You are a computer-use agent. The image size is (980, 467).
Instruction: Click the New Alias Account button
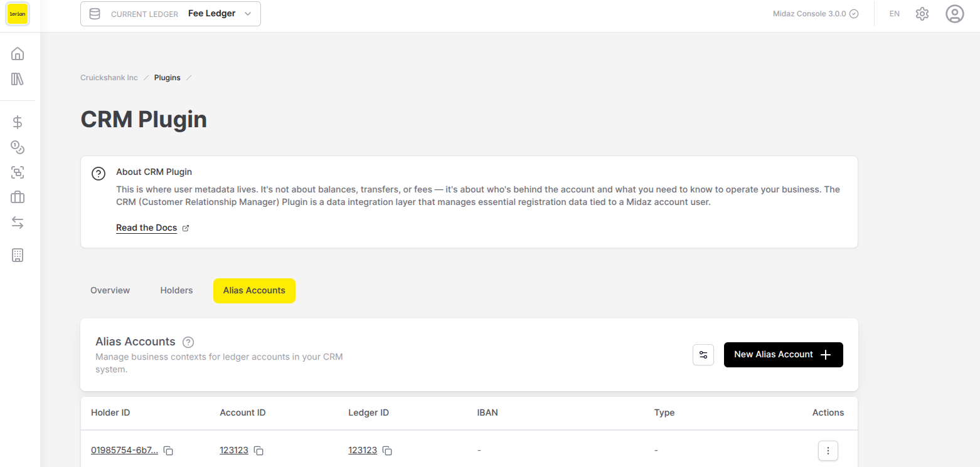[x=784, y=355]
